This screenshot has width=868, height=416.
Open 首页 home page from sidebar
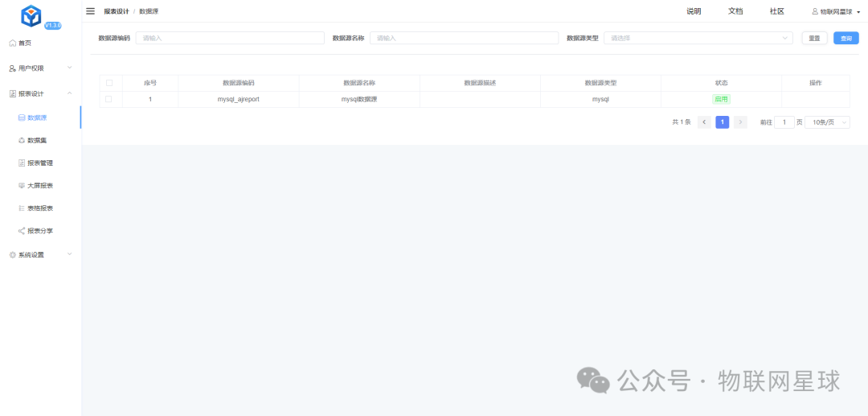25,43
